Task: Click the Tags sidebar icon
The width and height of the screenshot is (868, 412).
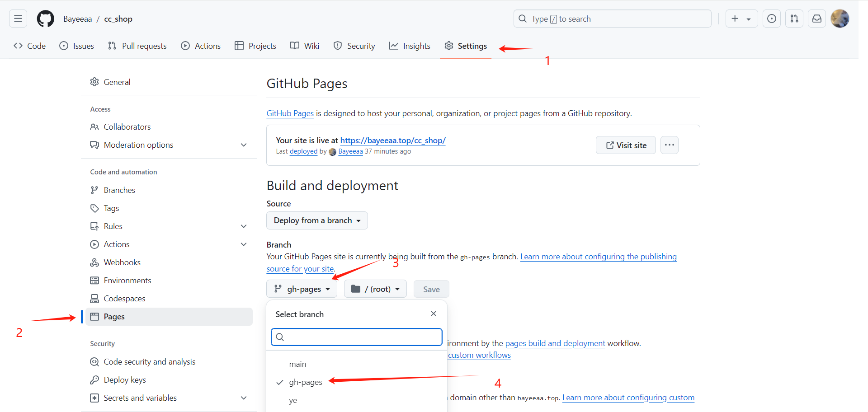Action: 94,208
